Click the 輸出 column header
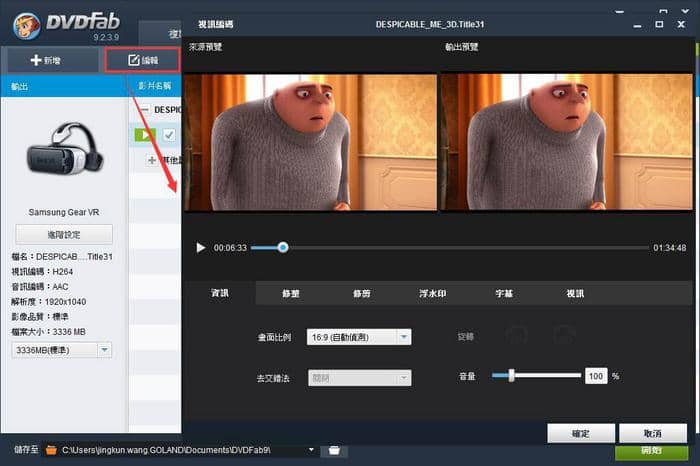700x466 pixels. 19,86
